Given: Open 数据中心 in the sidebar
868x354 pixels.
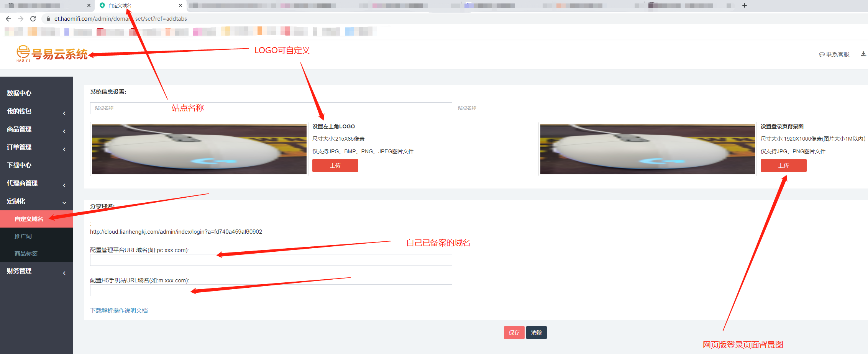Looking at the screenshot, I should pyautogui.click(x=19, y=93).
